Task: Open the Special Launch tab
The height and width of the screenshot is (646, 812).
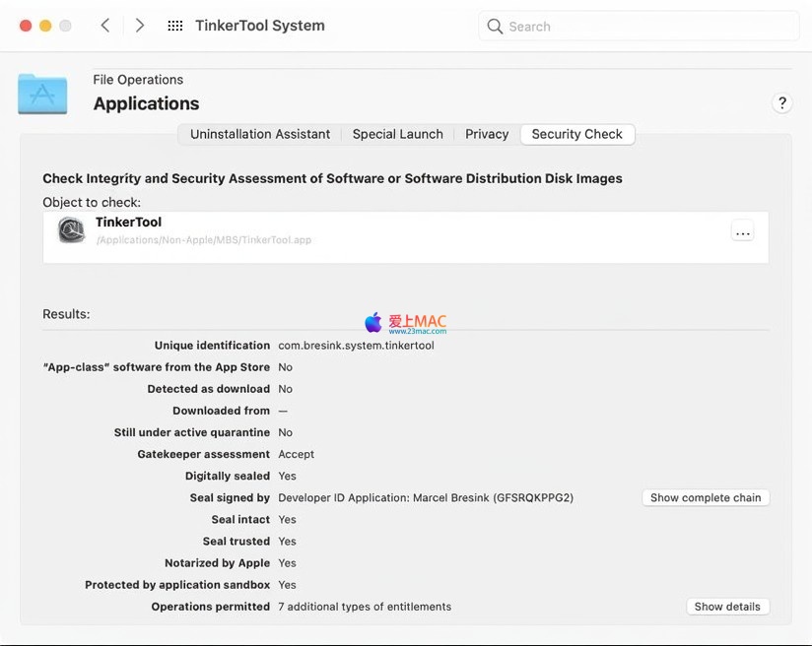Action: 397,134
